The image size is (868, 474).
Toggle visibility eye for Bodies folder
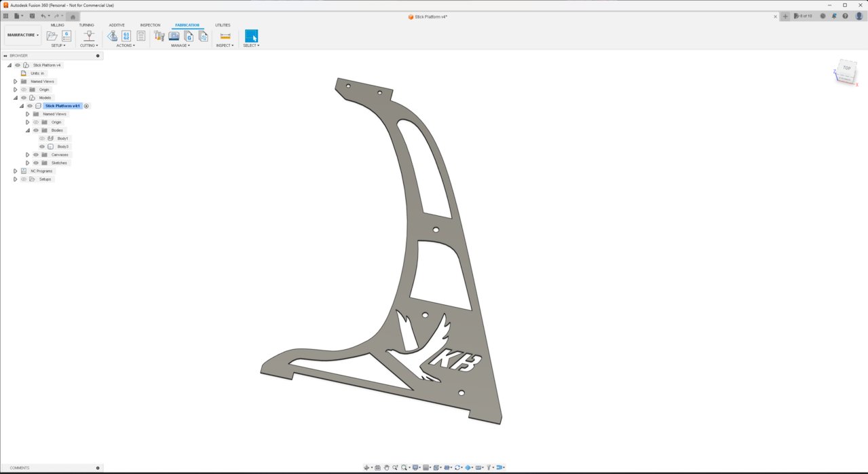[36, 130]
